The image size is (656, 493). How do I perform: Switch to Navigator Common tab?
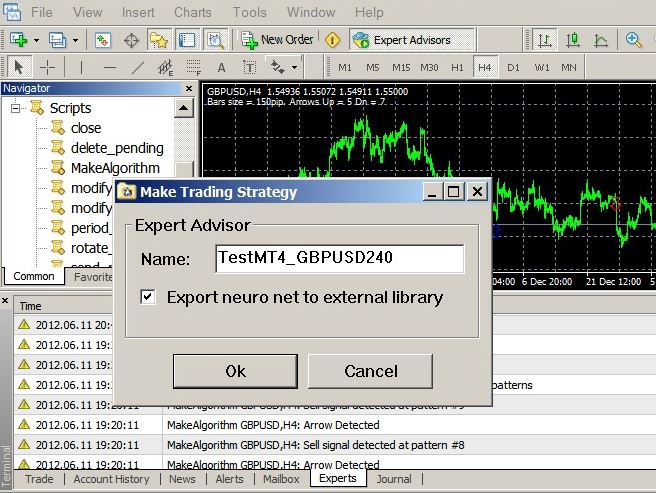(x=34, y=276)
